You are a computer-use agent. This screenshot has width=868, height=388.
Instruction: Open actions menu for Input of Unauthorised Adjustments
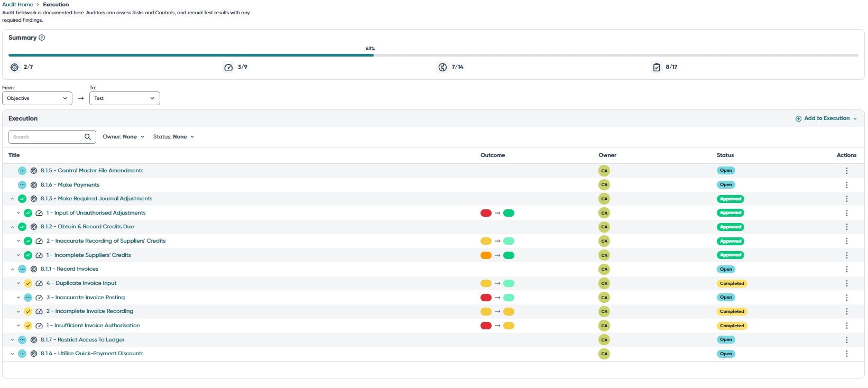point(846,213)
